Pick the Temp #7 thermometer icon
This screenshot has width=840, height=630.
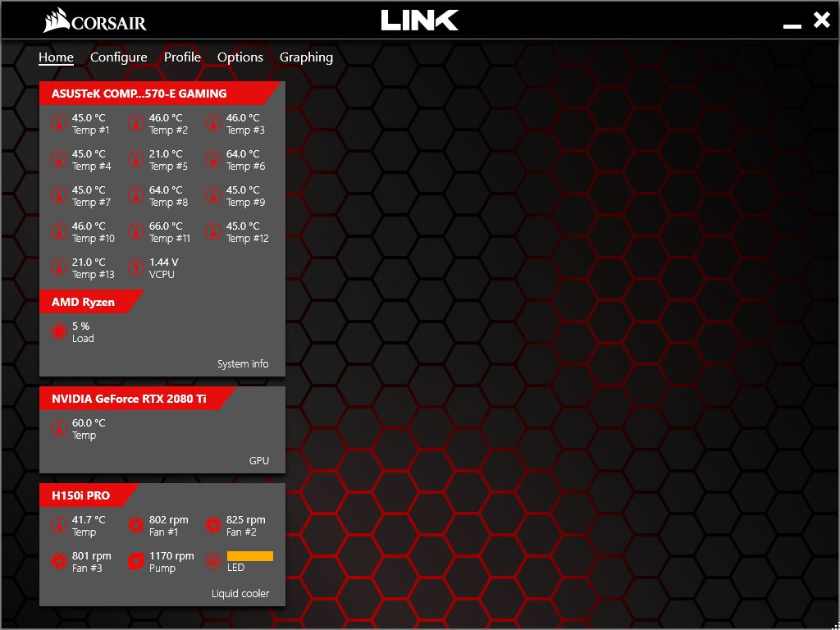tap(59, 195)
